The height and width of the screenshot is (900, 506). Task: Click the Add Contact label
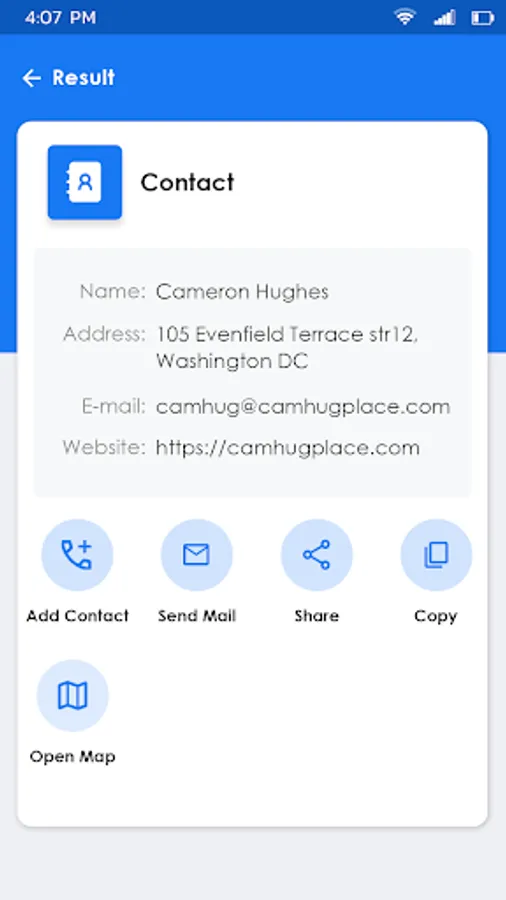[x=77, y=616]
